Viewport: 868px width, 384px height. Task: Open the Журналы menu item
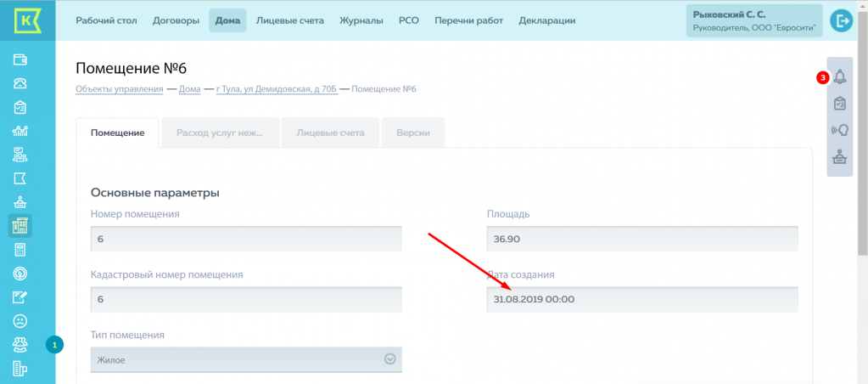click(x=361, y=21)
